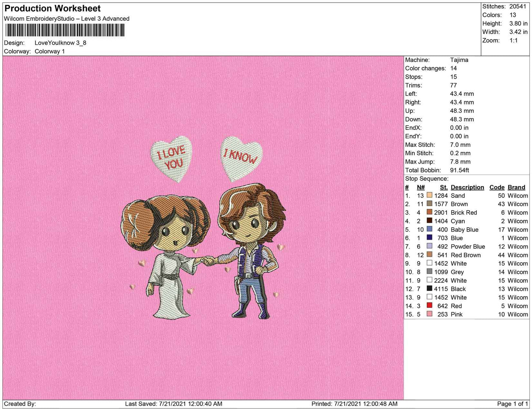Click the Zoom value '1:1'

pyautogui.click(x=514, y=40)
